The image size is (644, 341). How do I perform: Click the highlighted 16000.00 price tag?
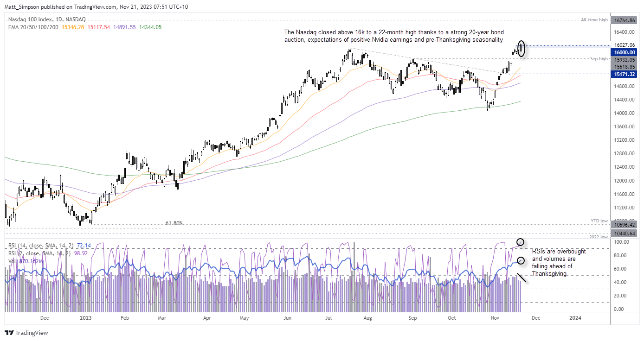[625, 52]
